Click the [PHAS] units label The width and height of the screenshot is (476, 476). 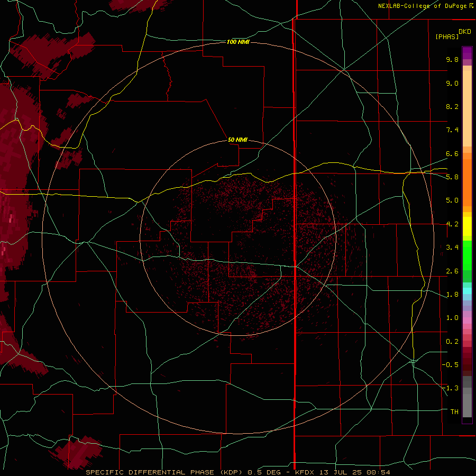pos(447,36)
